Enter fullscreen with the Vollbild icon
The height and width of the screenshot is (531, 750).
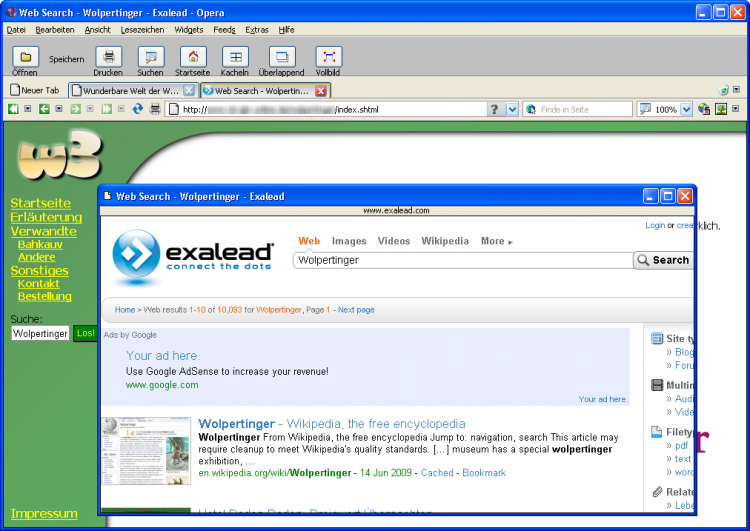click(x=329, y=57)
